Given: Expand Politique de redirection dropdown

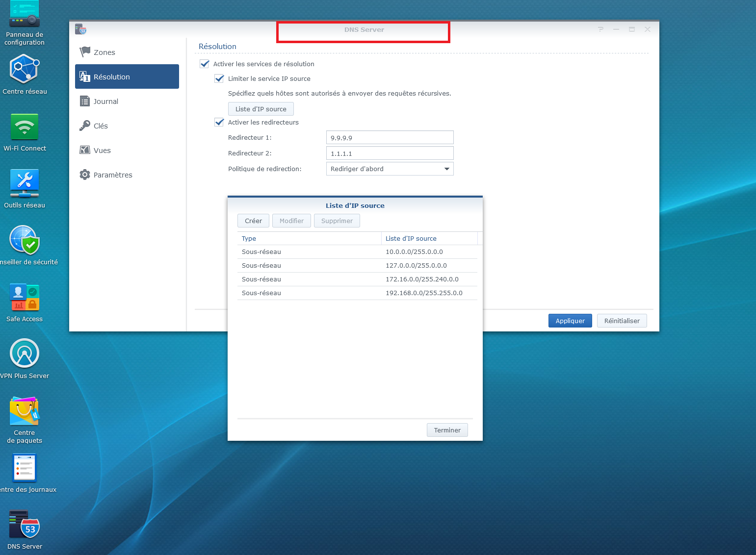Looking at the screenshot, I should (x=390, y=169).
